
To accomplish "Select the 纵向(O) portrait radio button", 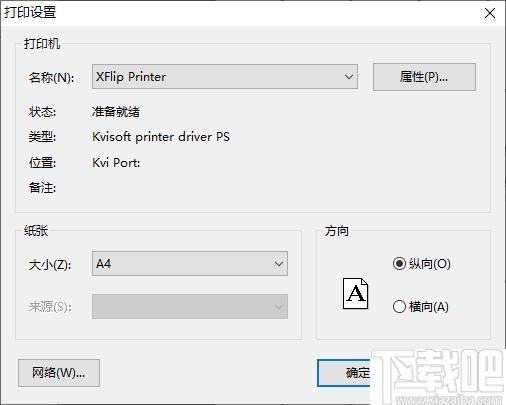I will click(x=399, y=264).
